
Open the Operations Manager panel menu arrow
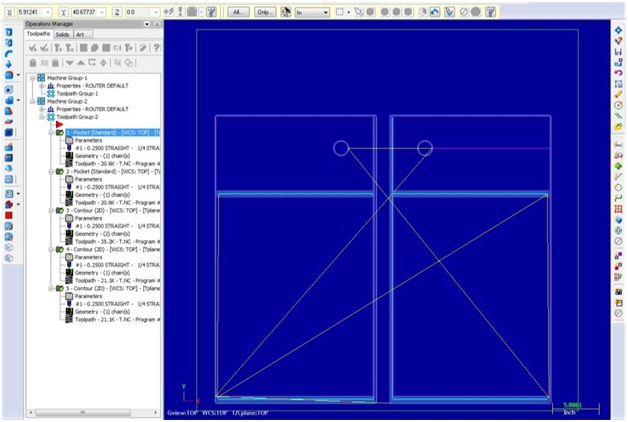point(147,24)
